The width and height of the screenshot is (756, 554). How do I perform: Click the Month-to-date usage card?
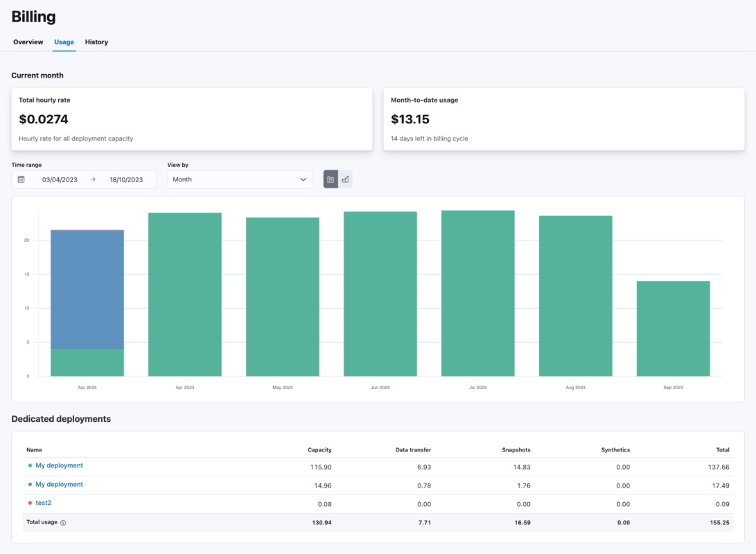pyautogui.click(x=563, y=119)
